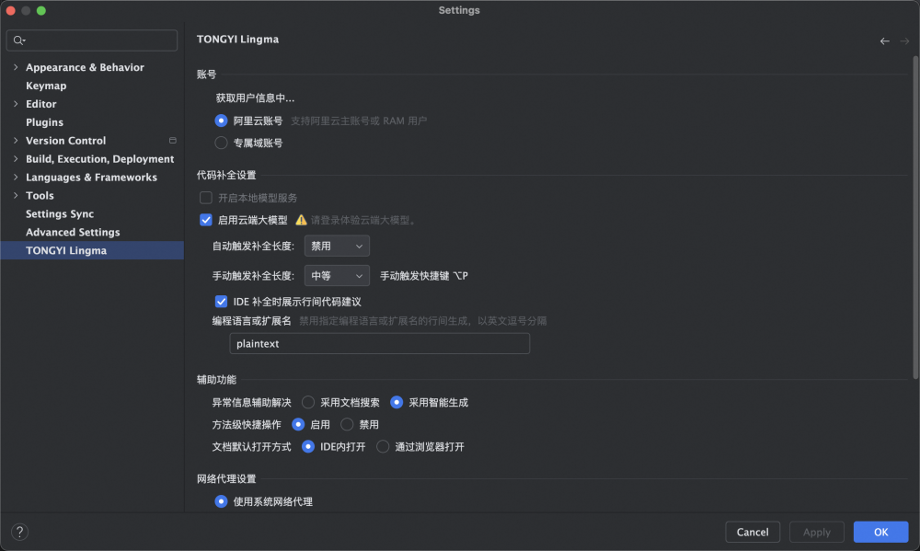Click the plaintext language input field
The image size is (920, 552).
pyautogui.click(x=380, y=344)
